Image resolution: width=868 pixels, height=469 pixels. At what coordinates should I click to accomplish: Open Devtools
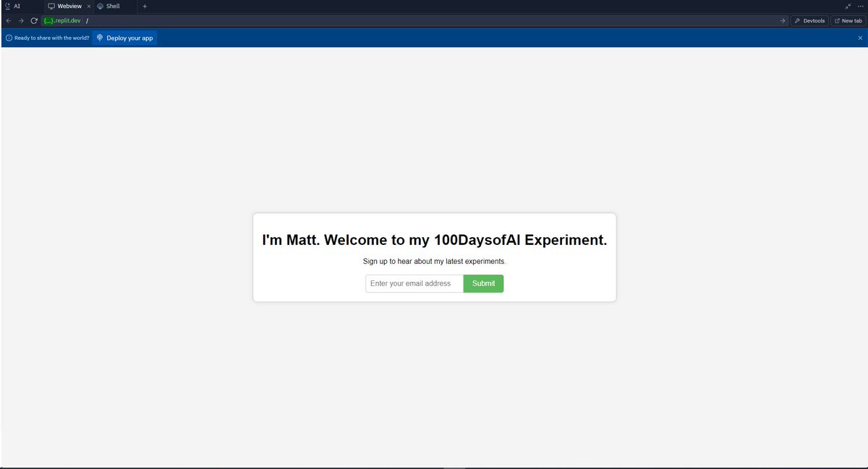pyautogui.click(x=809, y=21)
